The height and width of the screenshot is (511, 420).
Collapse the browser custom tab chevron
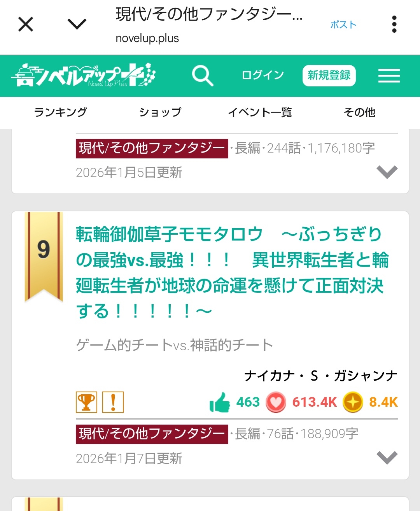[x=77, y=25]
